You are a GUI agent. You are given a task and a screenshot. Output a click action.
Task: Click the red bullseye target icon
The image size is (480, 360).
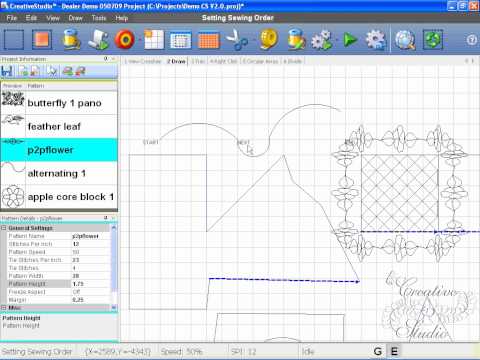125,40
